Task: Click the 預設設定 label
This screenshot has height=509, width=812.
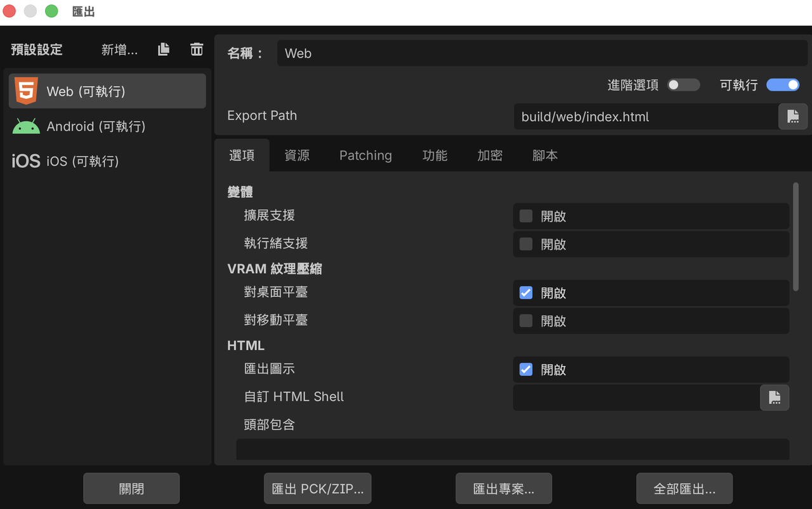Action: pos(37,49)
